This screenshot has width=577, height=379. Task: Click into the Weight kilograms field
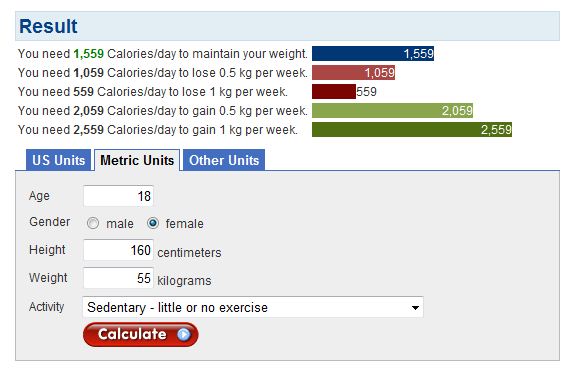point(118,278)
